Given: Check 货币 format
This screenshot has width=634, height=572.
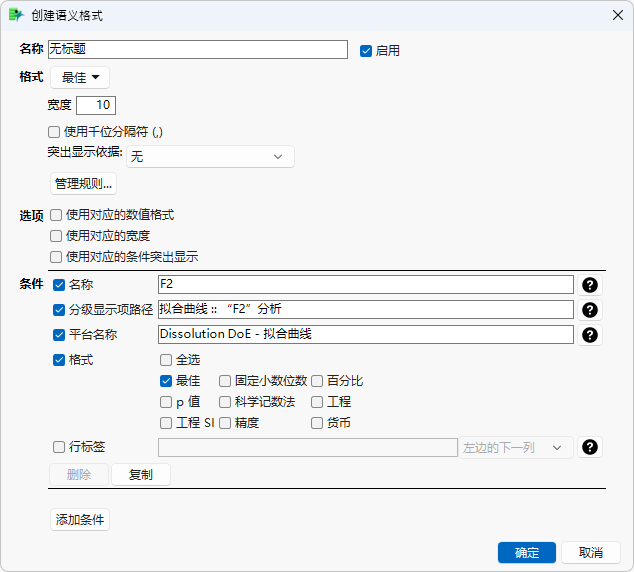Looking at the screenshot, I should [317, 423].
